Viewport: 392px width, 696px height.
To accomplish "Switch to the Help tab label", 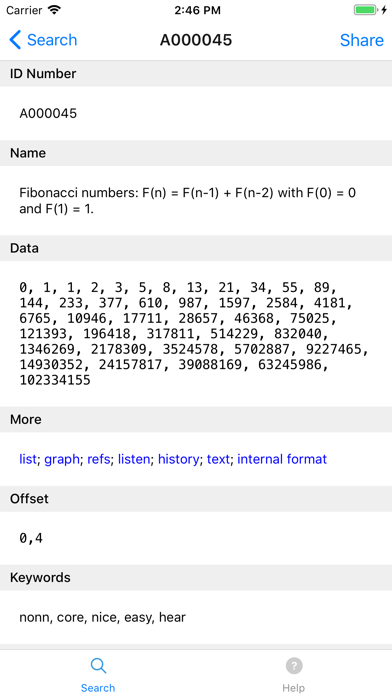I will [x=293, y=688].
